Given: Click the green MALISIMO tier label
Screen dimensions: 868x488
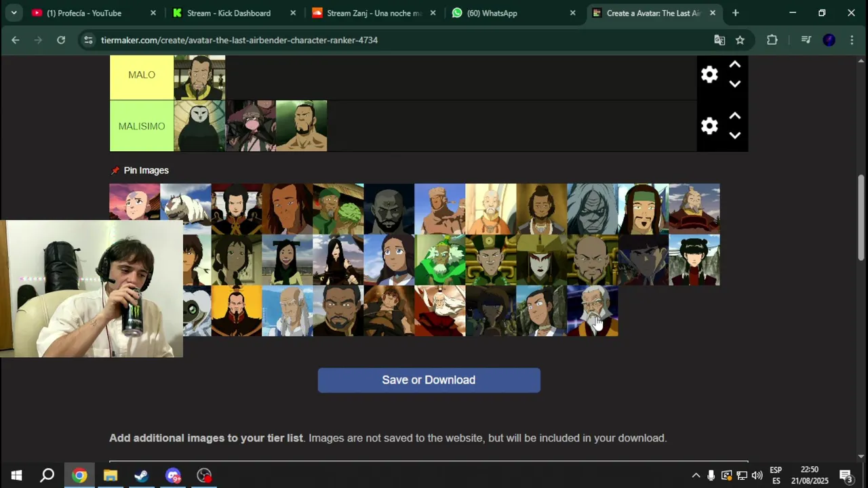Looking at the screenshot, I should [142, 126].
